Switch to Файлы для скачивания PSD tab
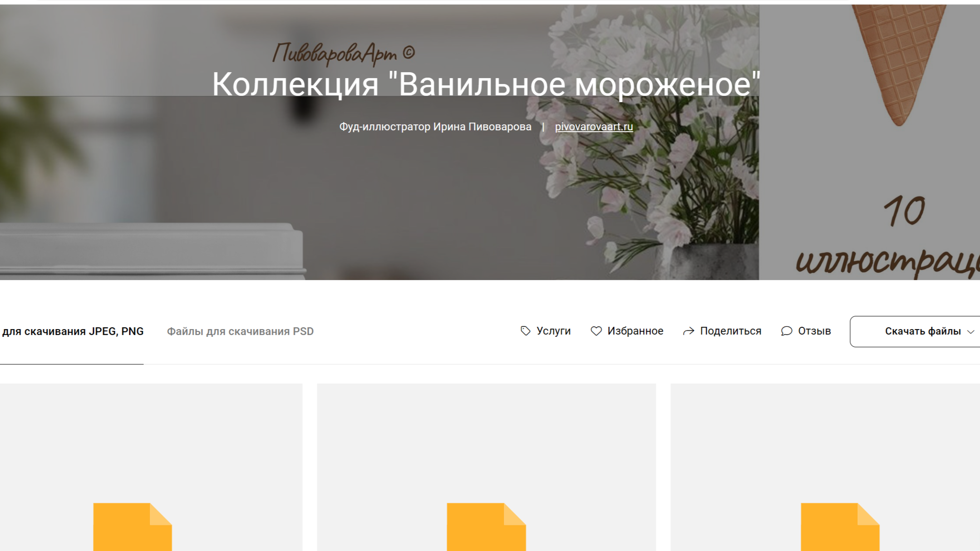The image size is (980, 551). [x=240, y=331]
